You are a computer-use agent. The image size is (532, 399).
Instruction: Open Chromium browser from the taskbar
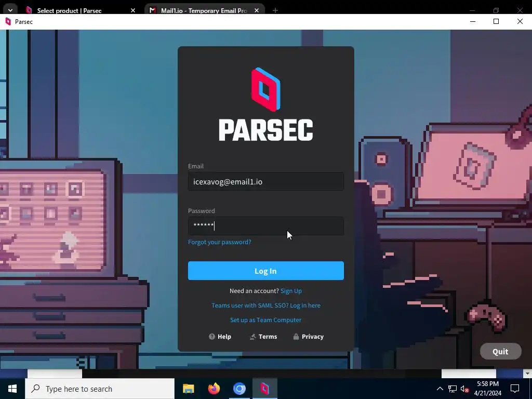click(239, 389)
